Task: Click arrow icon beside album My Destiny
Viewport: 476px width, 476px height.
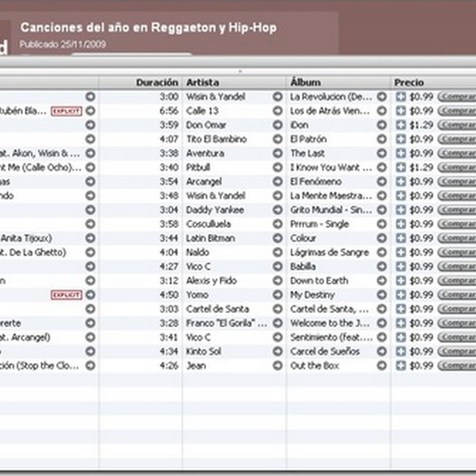Action: click(381, 295)
